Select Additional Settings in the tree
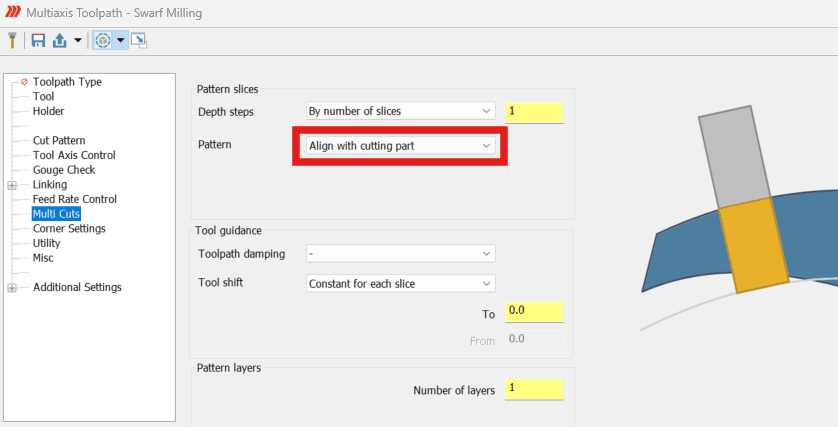Image resolution: width=838 pixels, height=427 pixels. point(77,287)
